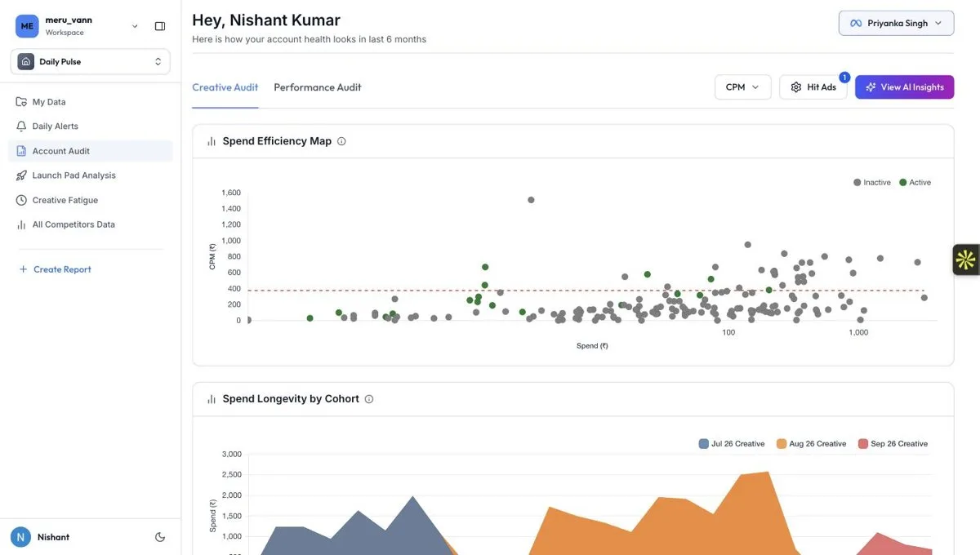Click the Hit Ads button

tap(813, 87)
